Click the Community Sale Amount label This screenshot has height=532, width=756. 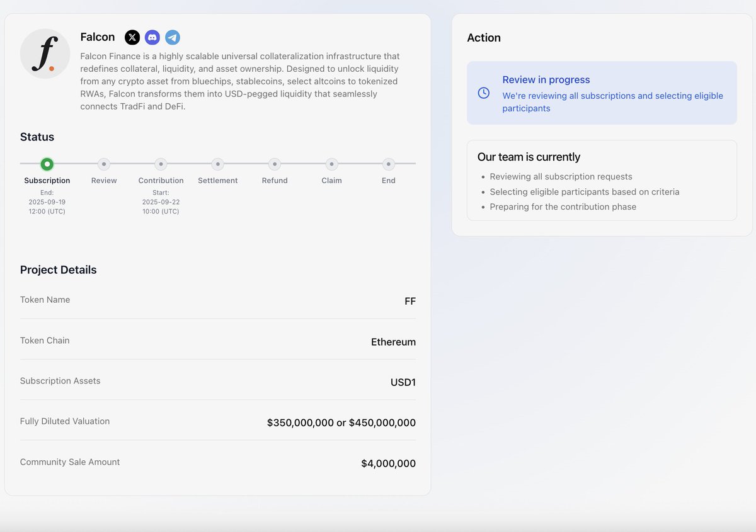(x=70, y=462)
